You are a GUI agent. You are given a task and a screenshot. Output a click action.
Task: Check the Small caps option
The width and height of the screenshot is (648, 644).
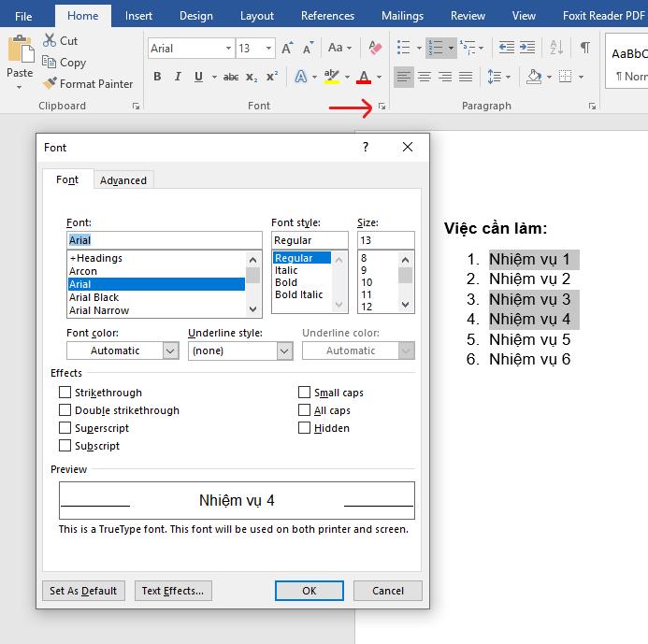305,393
